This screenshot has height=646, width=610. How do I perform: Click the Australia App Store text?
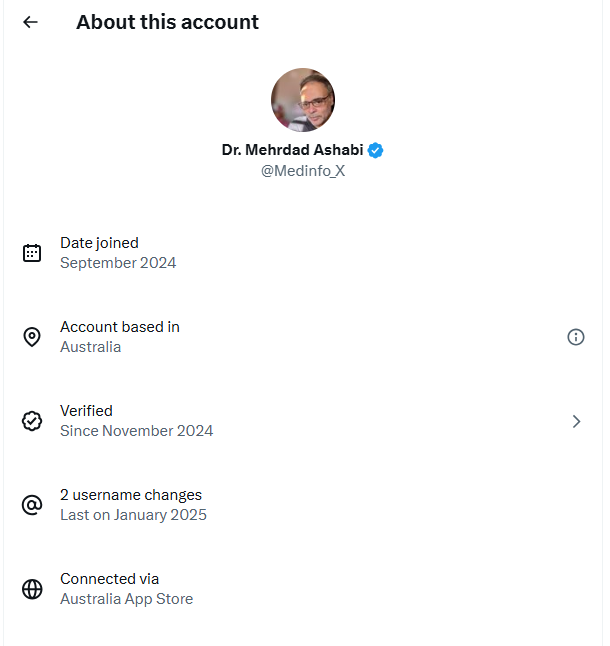pos(126,599)
